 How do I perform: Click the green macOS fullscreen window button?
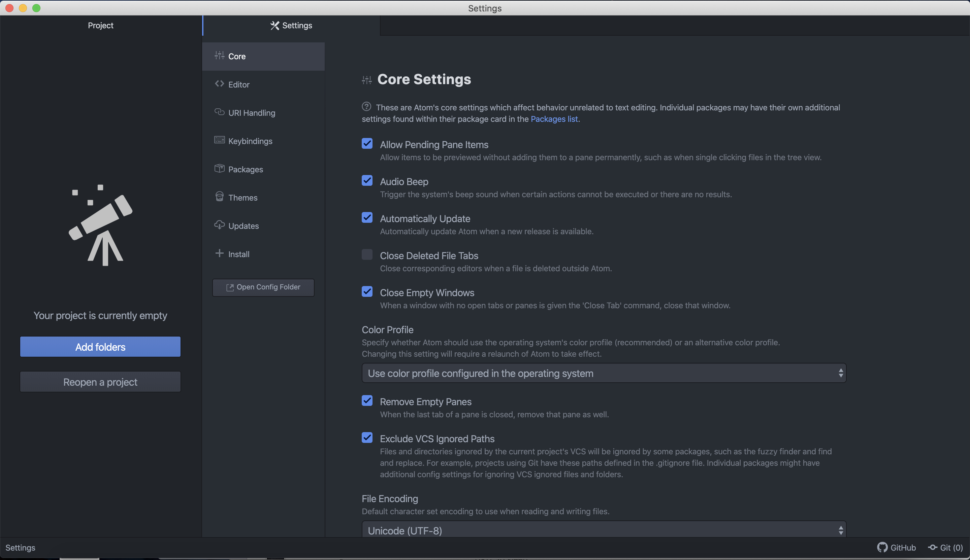[x=36, y=8]
